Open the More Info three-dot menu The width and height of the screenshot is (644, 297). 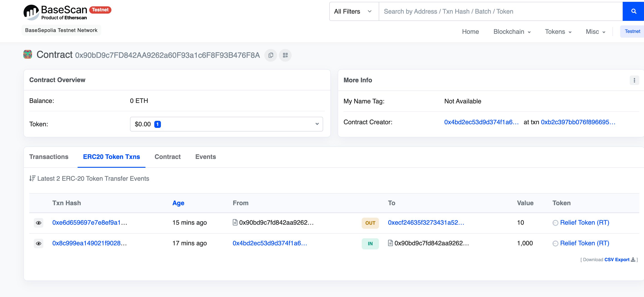(634, 80)
